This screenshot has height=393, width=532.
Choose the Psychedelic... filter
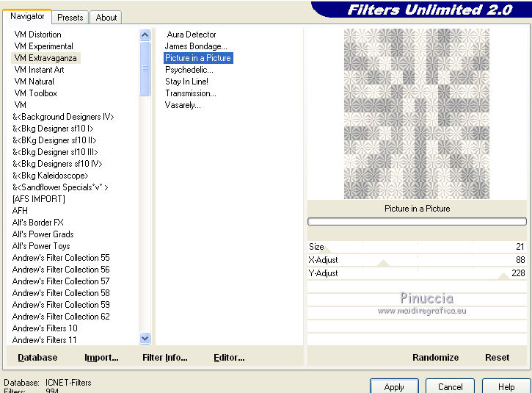189,70
